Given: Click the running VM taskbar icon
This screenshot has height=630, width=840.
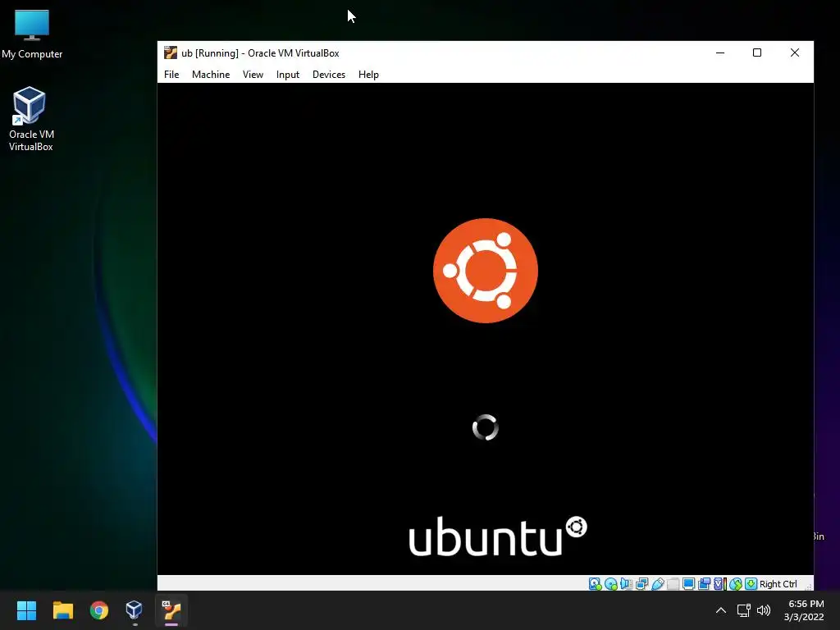Looking at the screenshot, I should point(171,610).
